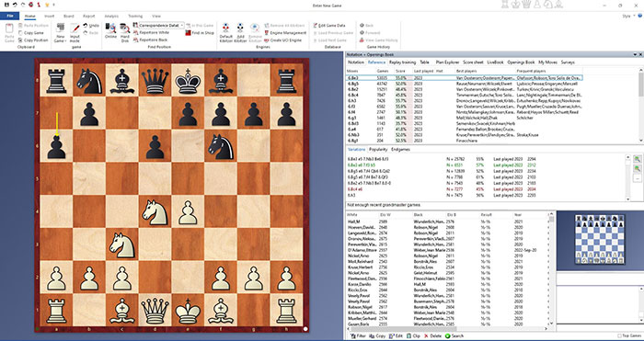This screenshot has width=644, height=341.
Task: Select the Popularity tab
Action: [x=377, y=150]
